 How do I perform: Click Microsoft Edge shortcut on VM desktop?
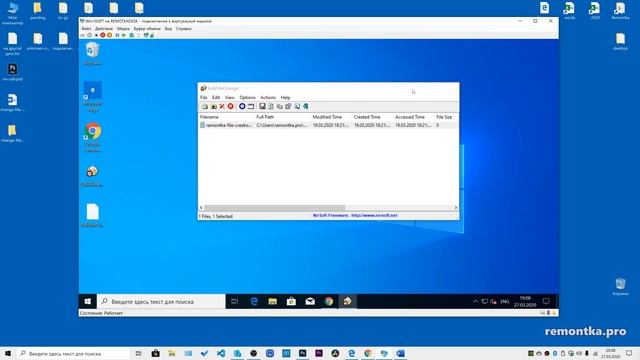(93, 97)
